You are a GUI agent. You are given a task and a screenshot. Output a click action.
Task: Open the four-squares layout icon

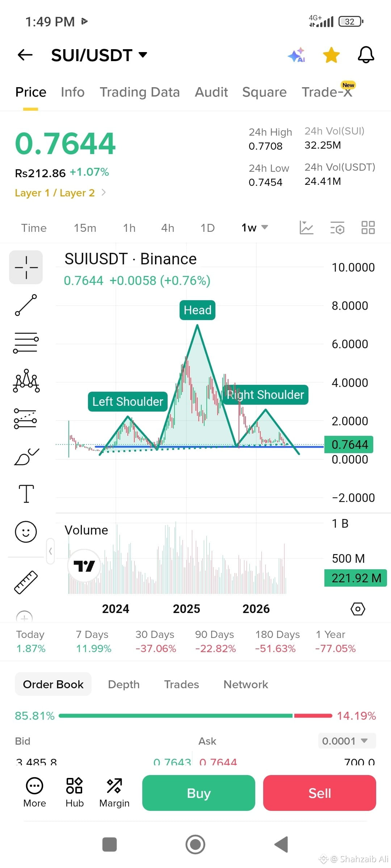pos(368,228)
